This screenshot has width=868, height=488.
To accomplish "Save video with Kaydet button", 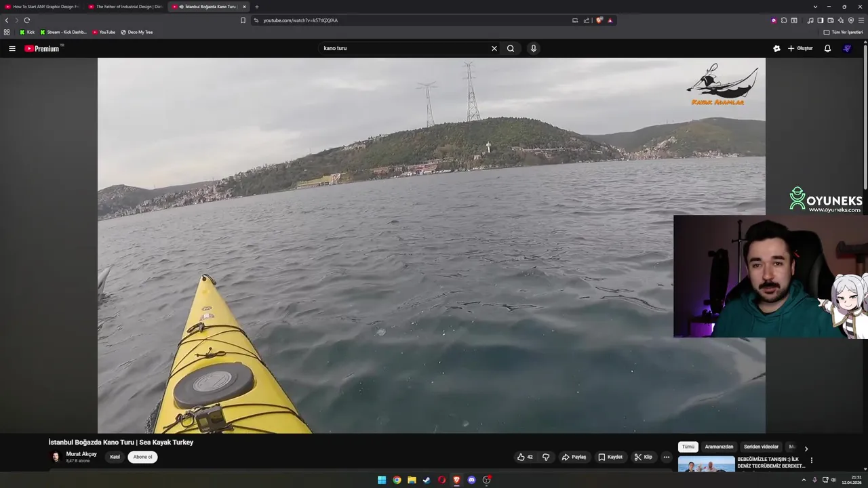I will (610, 457).
